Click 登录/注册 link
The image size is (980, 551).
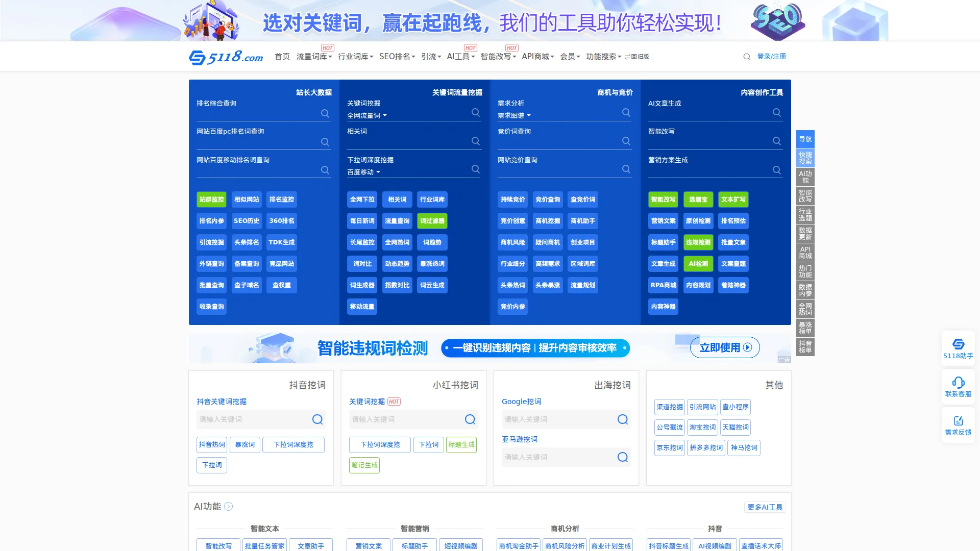[771, 57]
